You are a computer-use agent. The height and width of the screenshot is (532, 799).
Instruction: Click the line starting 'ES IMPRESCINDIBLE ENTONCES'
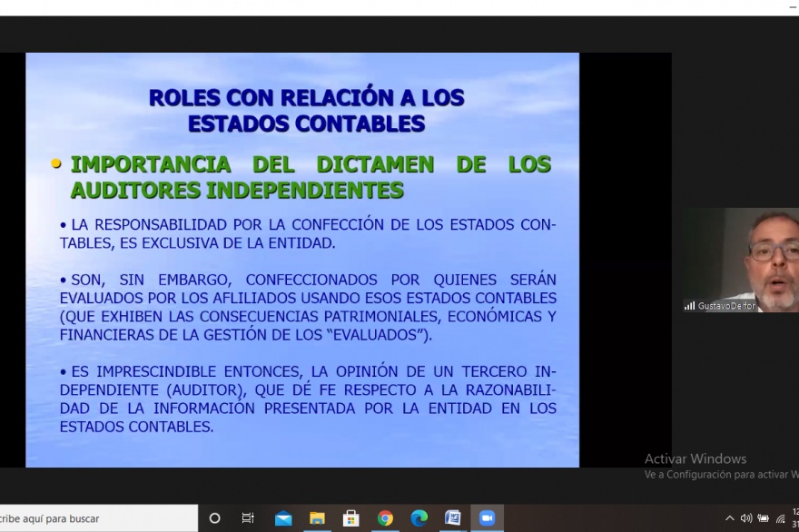[x=313, y=371]
